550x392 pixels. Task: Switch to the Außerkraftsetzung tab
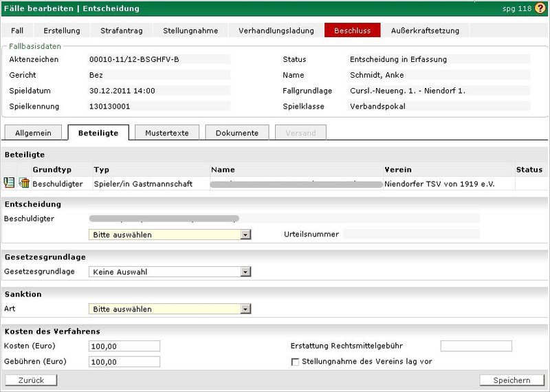point(425,30)
